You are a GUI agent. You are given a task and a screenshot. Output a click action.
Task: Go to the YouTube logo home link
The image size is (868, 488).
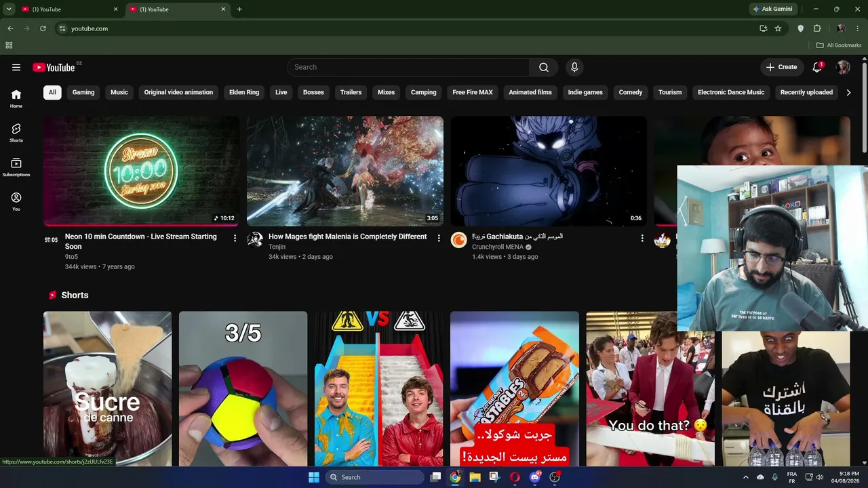click(x=54, y=67)
